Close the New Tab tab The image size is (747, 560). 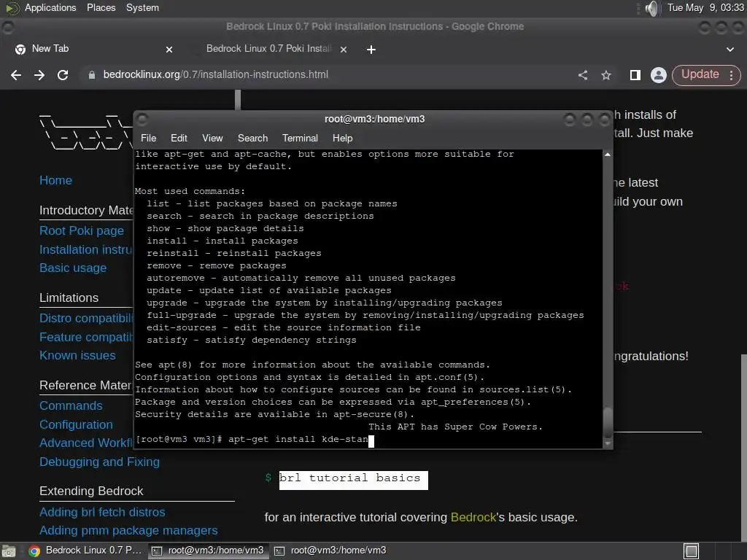169,49
